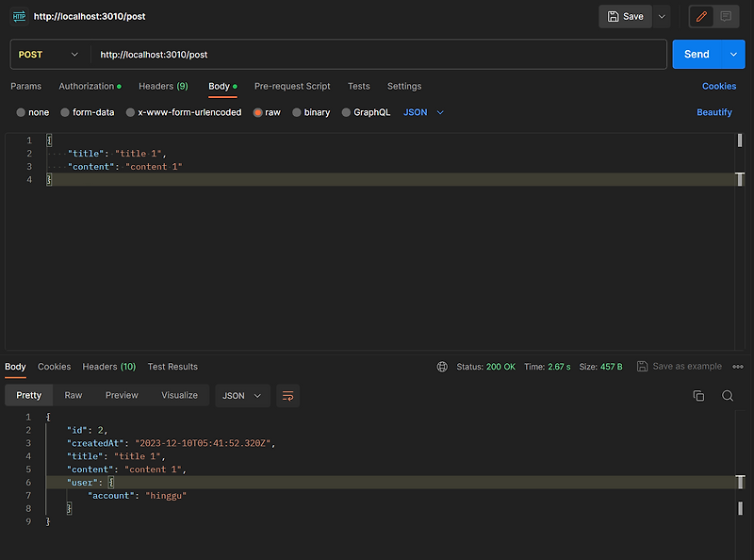This screenshot has height=560, width=754.
Task: Click the HTTP request icon beside the title
Action: click(x=19, y=16)
